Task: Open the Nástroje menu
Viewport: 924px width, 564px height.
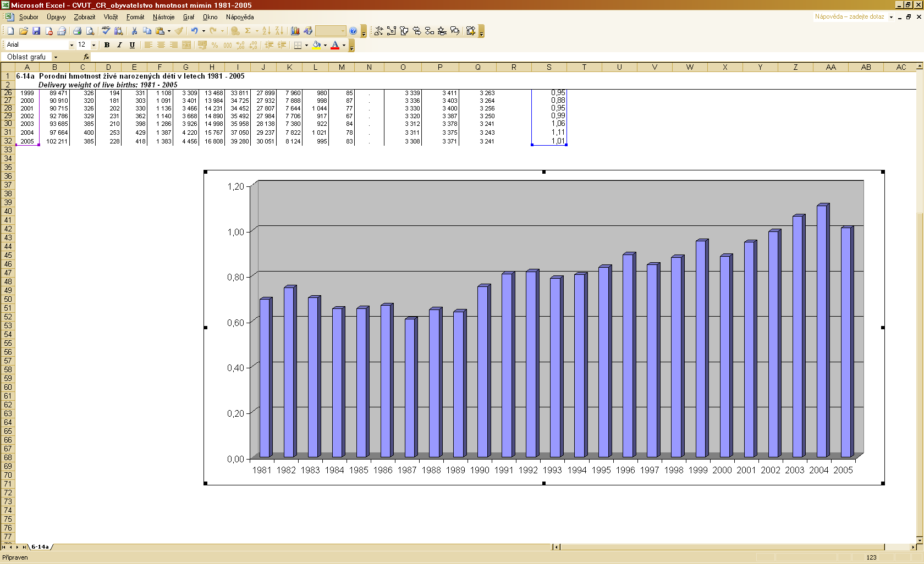Action: coord(163,17)
